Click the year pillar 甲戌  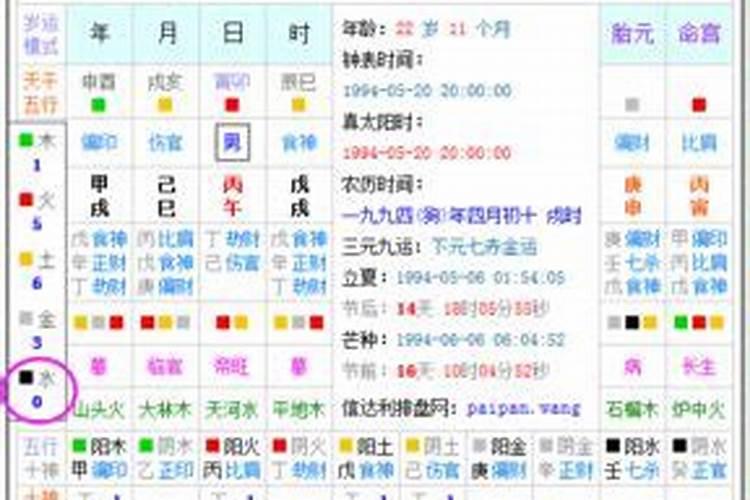point(99,196)
